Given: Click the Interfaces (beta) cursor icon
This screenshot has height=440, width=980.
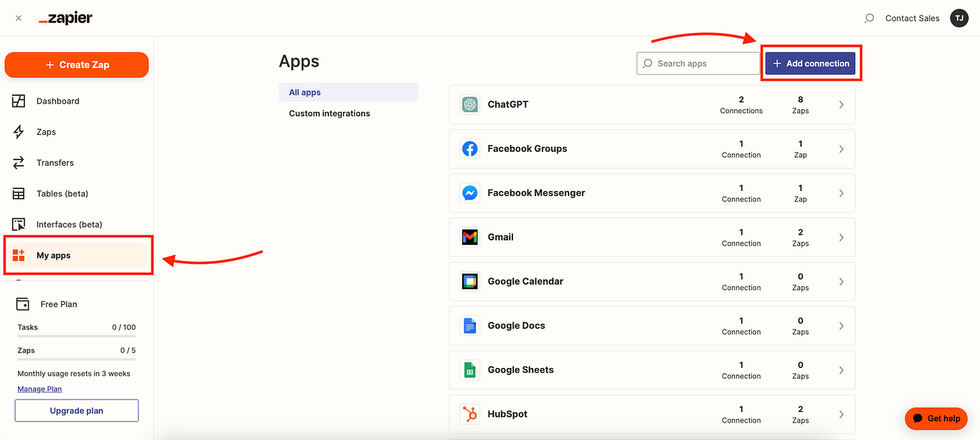Looking at the screenshot, I should click(19, 225).
